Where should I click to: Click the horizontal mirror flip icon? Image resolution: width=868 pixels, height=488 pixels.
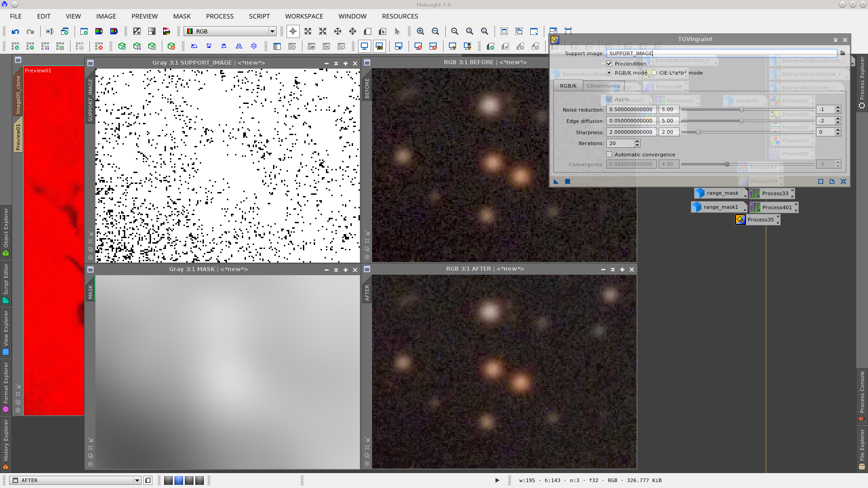(239, 46)
